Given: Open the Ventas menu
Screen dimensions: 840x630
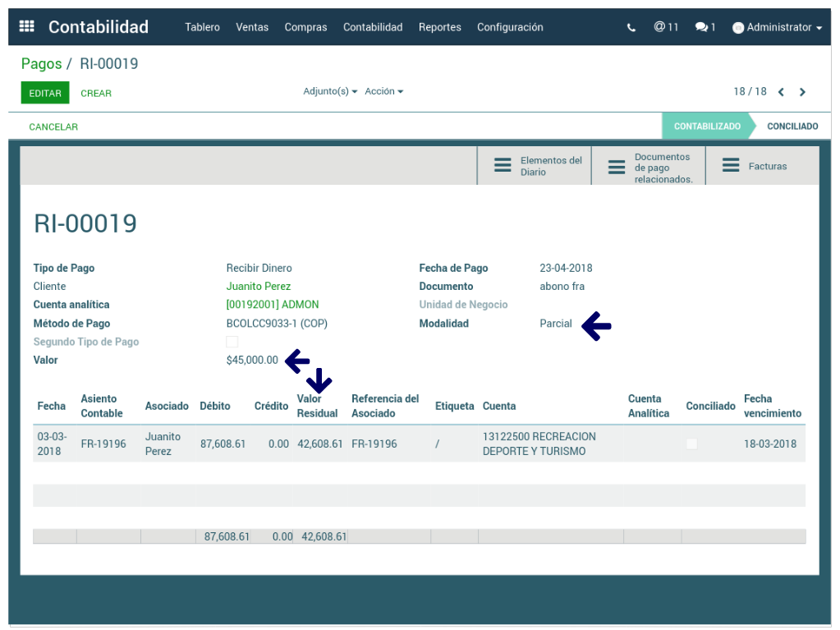Looking at the screenshot, I should pyautogui.click(x=252, y=27).
